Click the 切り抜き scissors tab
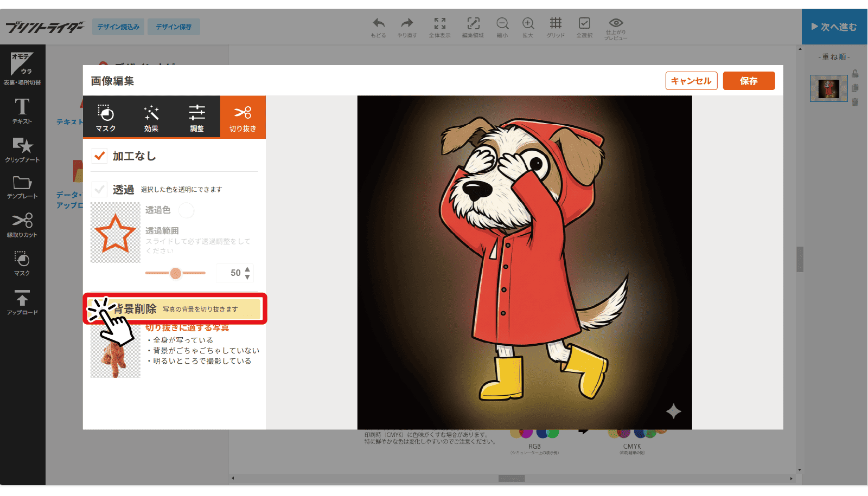868x496 pixels. pos(242,117)
